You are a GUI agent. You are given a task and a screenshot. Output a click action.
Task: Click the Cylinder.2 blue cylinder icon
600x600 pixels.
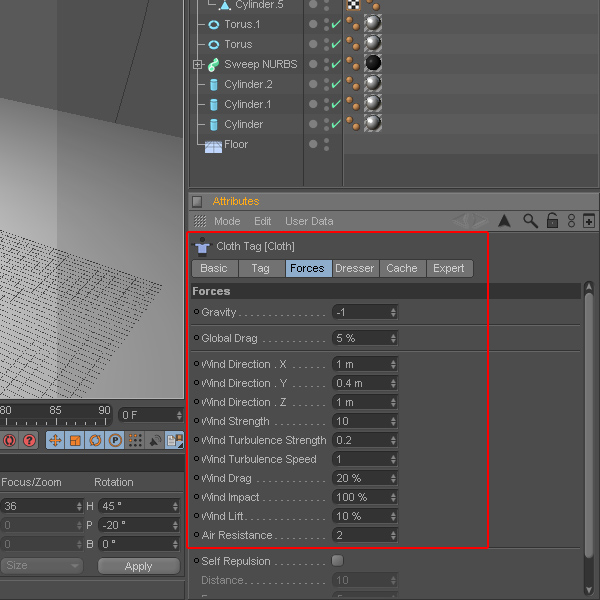[214, 85]
